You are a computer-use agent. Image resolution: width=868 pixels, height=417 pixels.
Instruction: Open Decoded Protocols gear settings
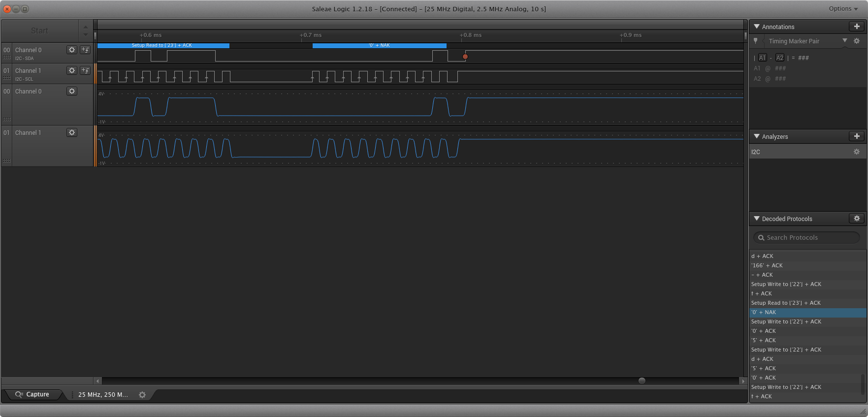(x=857, y=219)
